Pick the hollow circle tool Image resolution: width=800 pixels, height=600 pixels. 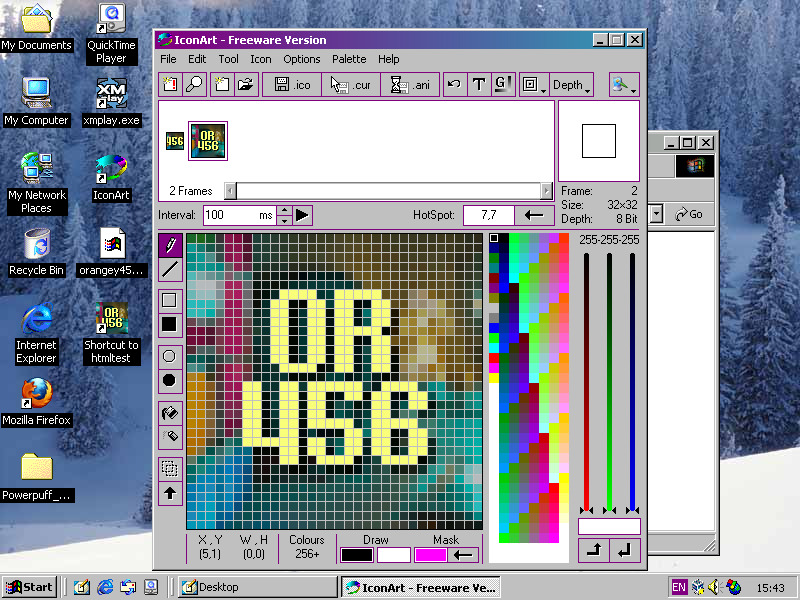tap(170, 356)
